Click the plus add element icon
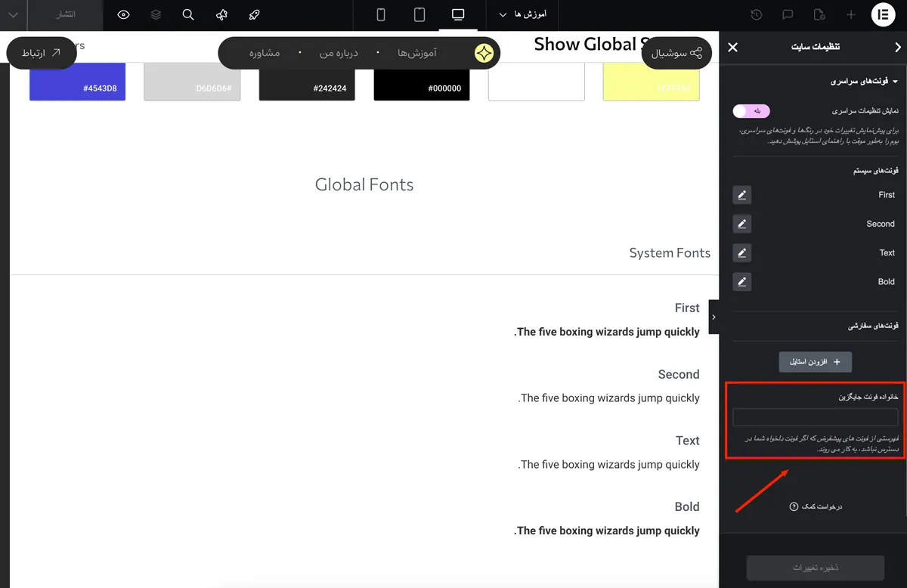 pyautogui.click(x=851, y=15)
